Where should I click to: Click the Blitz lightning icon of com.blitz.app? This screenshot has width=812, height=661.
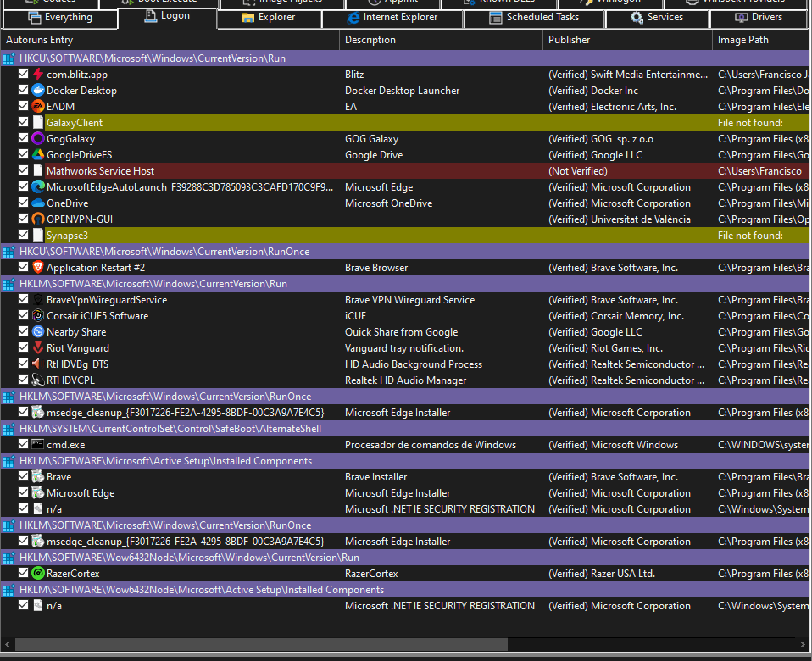38,74
